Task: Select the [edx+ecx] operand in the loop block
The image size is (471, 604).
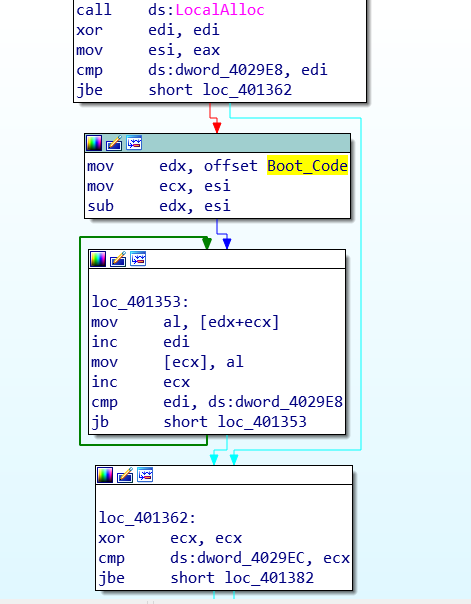Action: [x=240, y=322]
